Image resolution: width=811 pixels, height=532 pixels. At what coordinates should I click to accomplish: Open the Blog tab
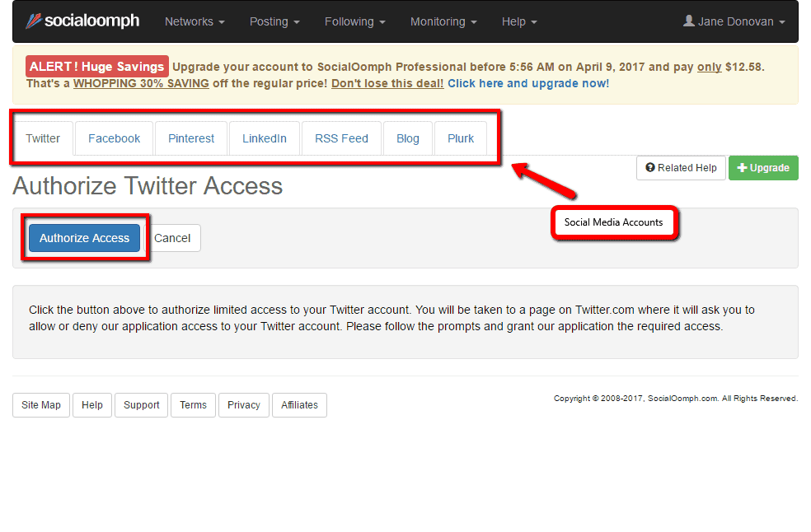(x=408, y=138)
